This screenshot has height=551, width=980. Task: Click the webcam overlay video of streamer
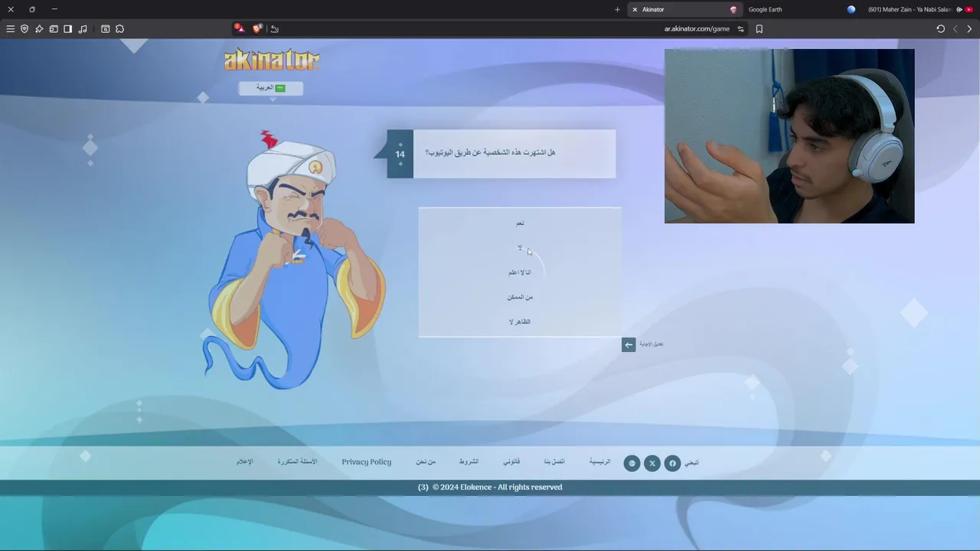pyautogui.click(x=789, y=136)
